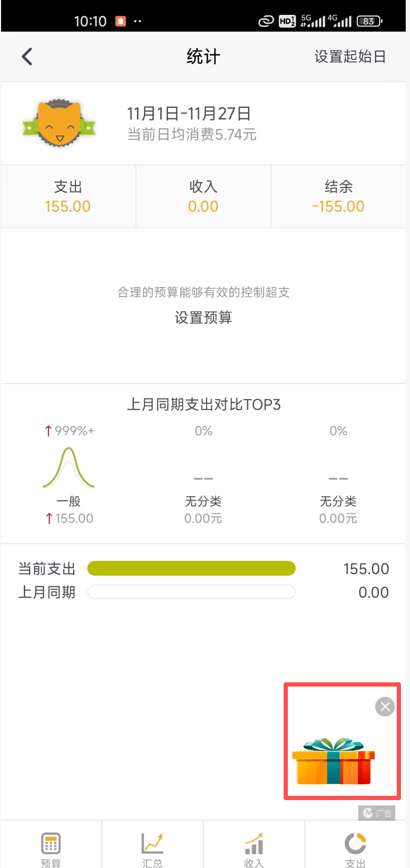Viewport: 410px width, 868px height.
Task: Tap the 汇总 line chart icon
Action: point(152,844)
